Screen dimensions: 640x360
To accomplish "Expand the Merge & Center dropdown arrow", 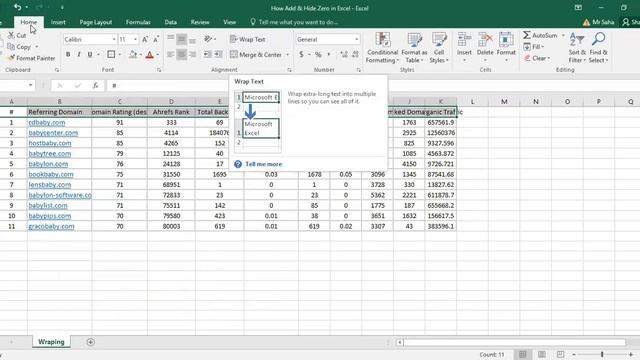I will (x=287, y=54).
